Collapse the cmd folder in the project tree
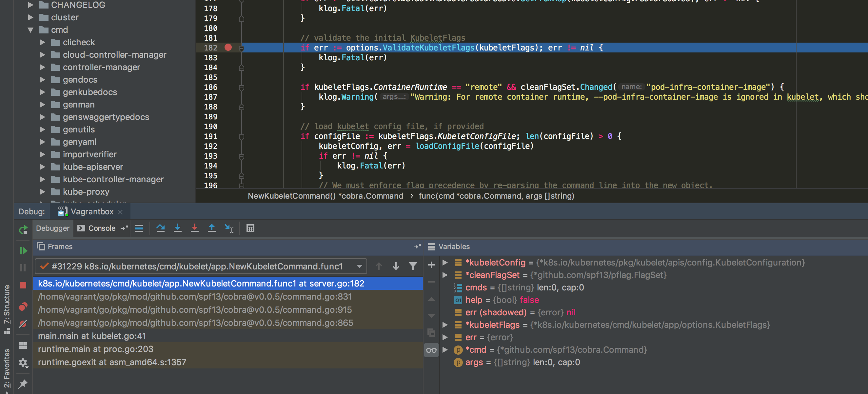Viewport: 868px width, 394px height. (31, 30)
